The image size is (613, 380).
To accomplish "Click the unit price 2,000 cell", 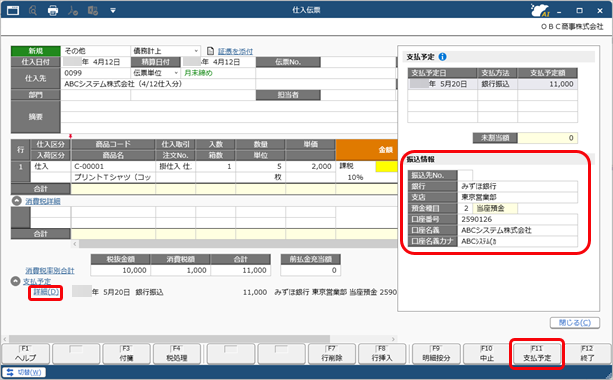I will tap(310, 166).
